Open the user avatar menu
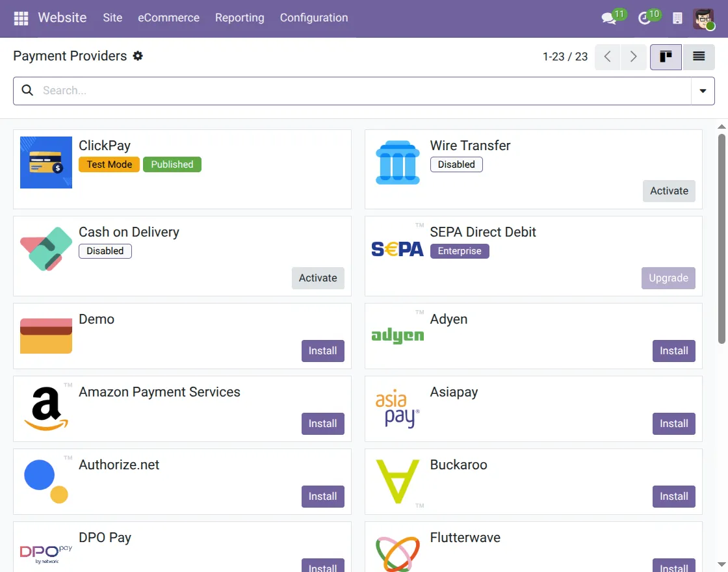728x572 pixels. pyautogui.click(x=703, y=19)
